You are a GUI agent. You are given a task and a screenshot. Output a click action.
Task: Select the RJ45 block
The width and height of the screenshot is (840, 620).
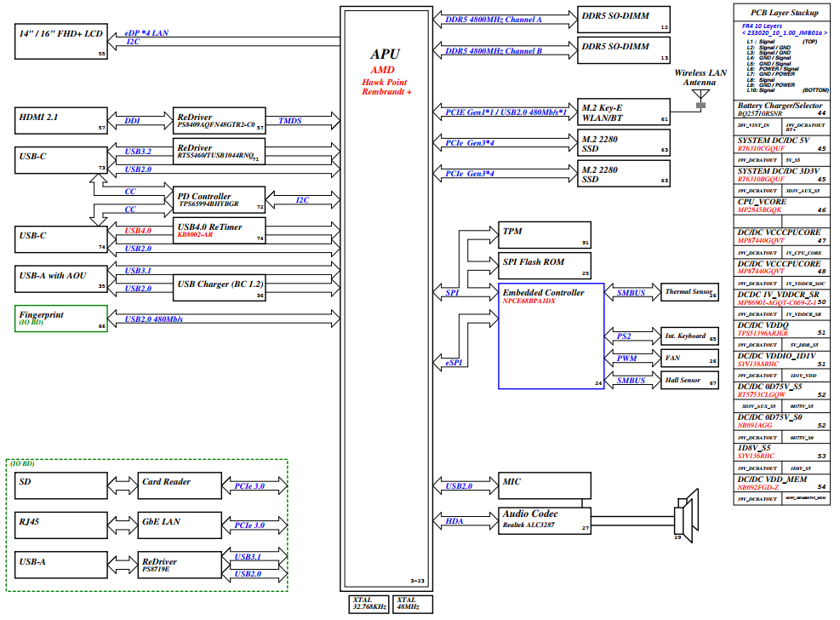[x=61, y=525]
